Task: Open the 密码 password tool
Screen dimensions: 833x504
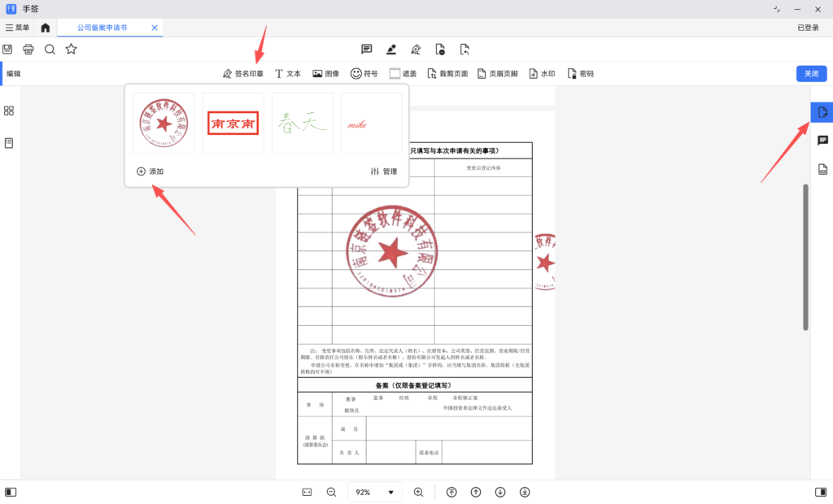Action: tap(580, 73)
